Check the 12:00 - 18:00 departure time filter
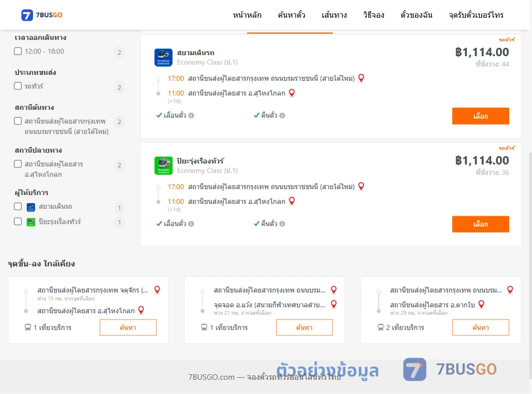Screen dimensions: 532x394 pos(18,51)
